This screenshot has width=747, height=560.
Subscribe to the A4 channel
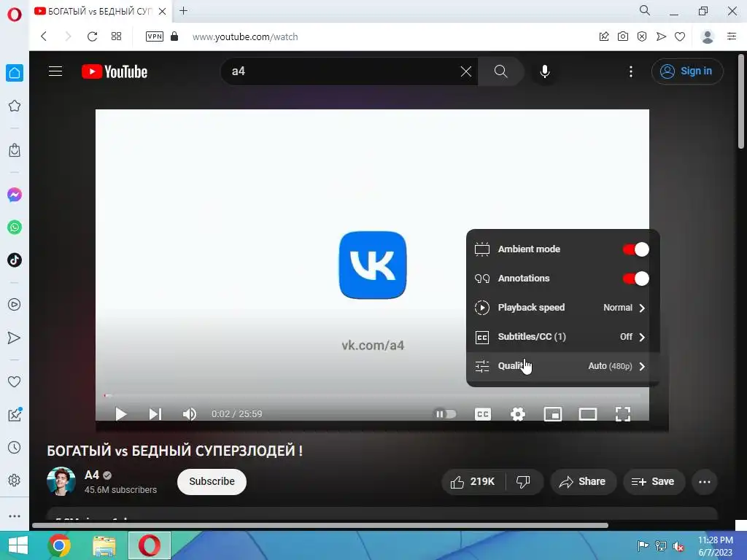click(212, 481)
